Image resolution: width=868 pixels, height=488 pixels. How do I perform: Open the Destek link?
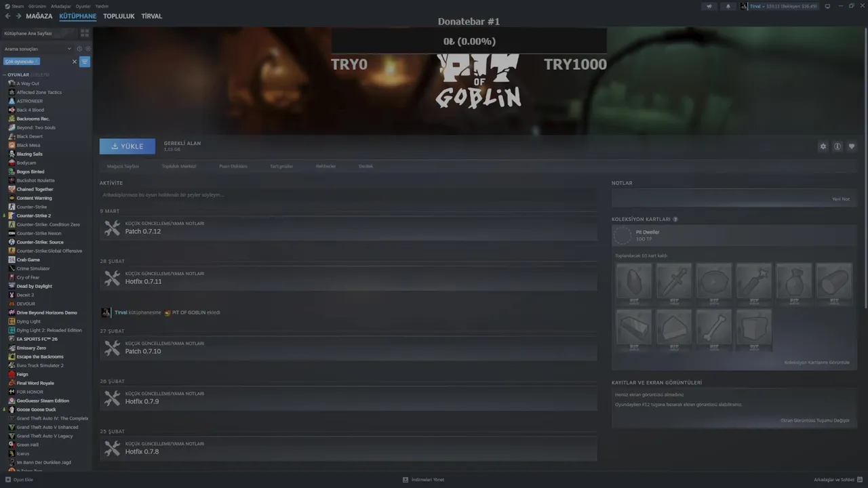[366, 166]
